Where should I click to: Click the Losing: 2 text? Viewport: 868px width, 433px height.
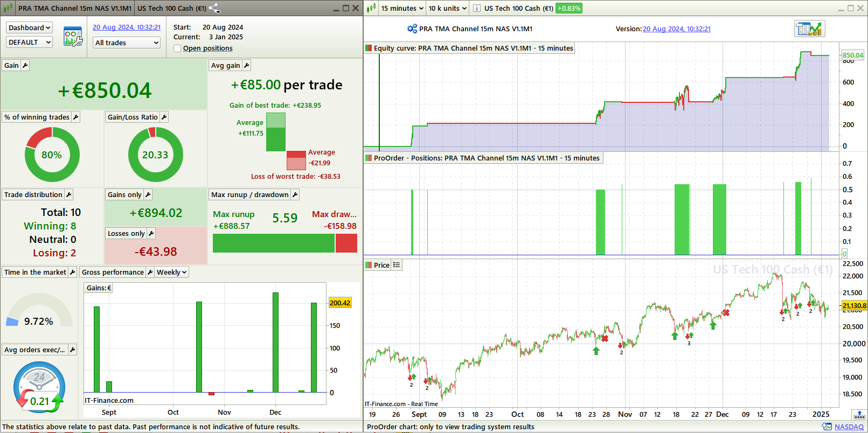click(54, 253)
